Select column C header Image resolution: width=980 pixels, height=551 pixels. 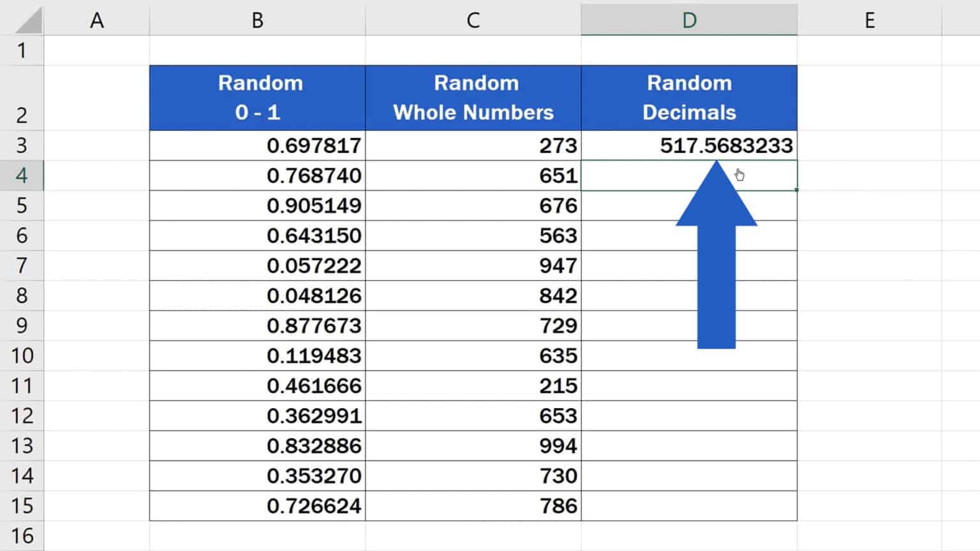point(473,20)
